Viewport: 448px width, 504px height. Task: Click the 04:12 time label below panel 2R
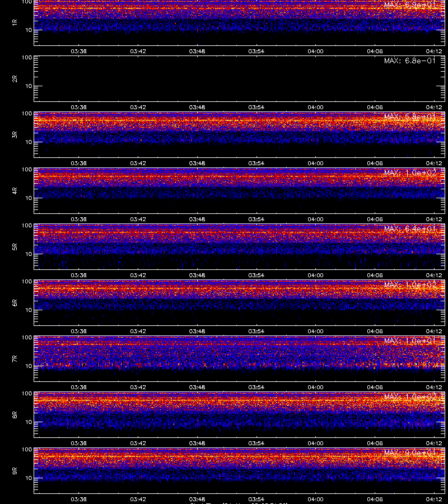(434, 108)
